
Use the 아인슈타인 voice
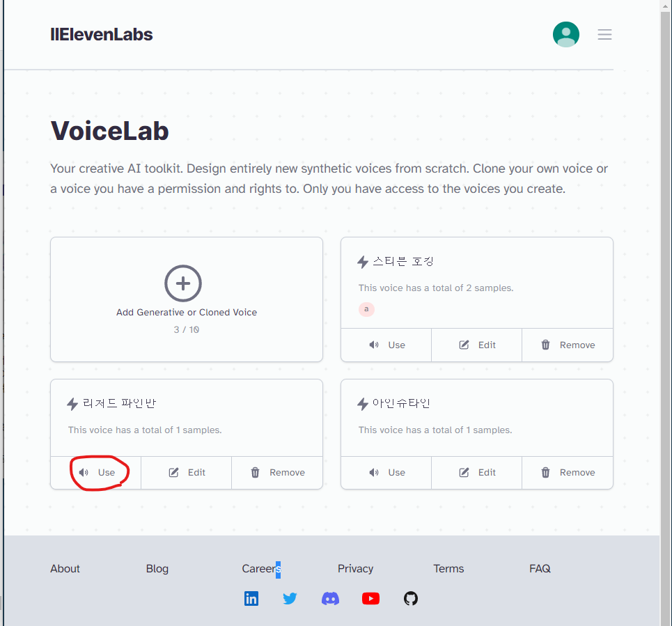coord(386,473)
